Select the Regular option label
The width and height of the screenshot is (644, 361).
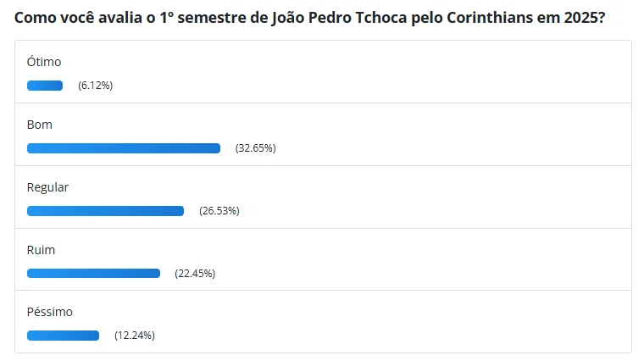(x=47, y=187)
